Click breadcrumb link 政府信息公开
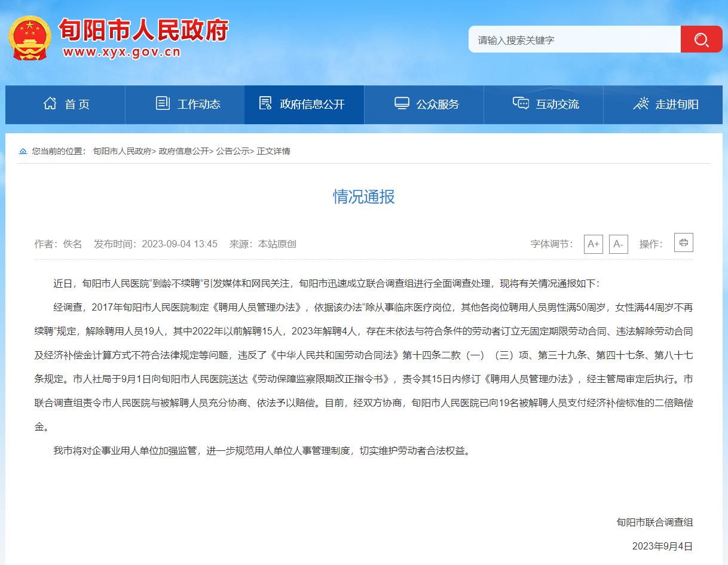This screenshot has width=728, height=565. tap(184, 152)
